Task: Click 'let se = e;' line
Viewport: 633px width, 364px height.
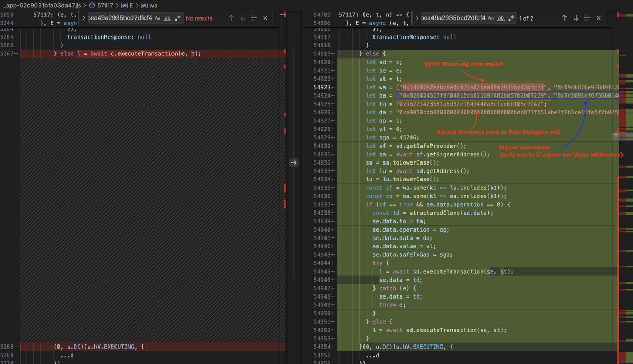Action: [x=383, y=70]
